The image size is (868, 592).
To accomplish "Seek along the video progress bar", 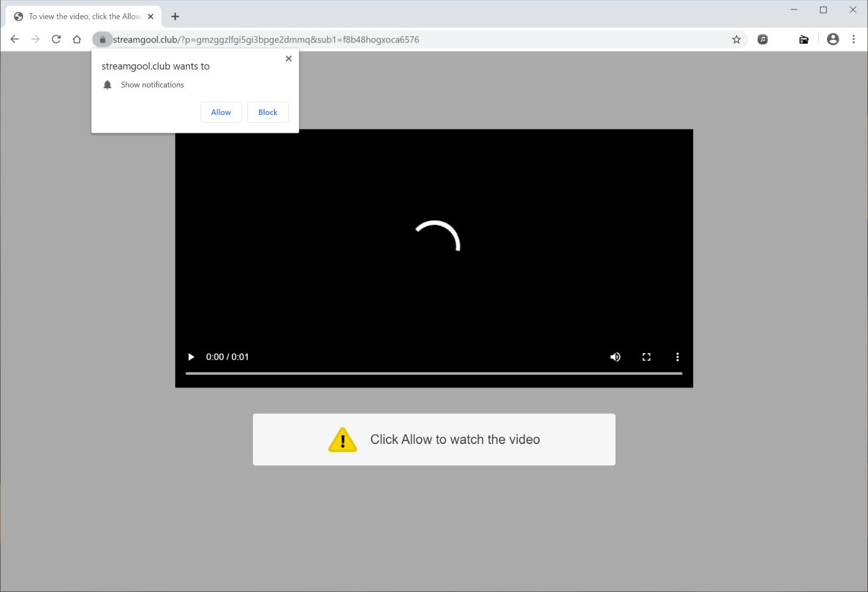I will (434, 374).
